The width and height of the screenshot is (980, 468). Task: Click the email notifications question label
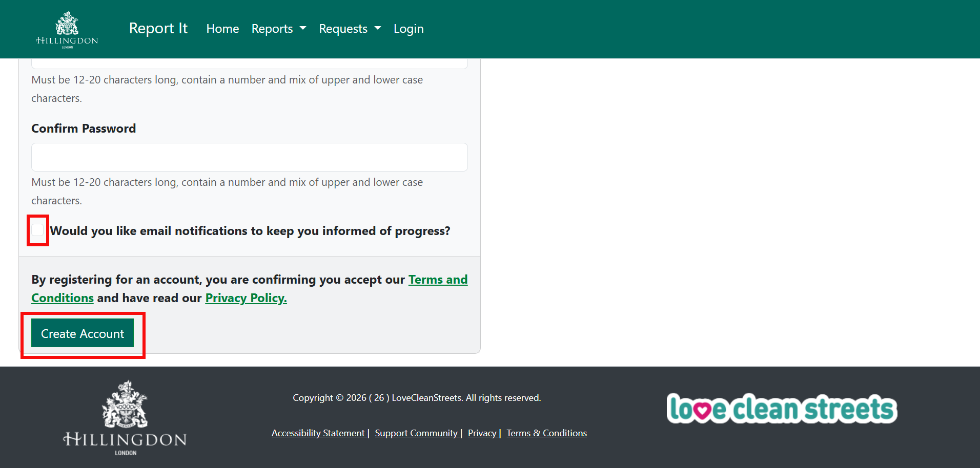point(250,231)
